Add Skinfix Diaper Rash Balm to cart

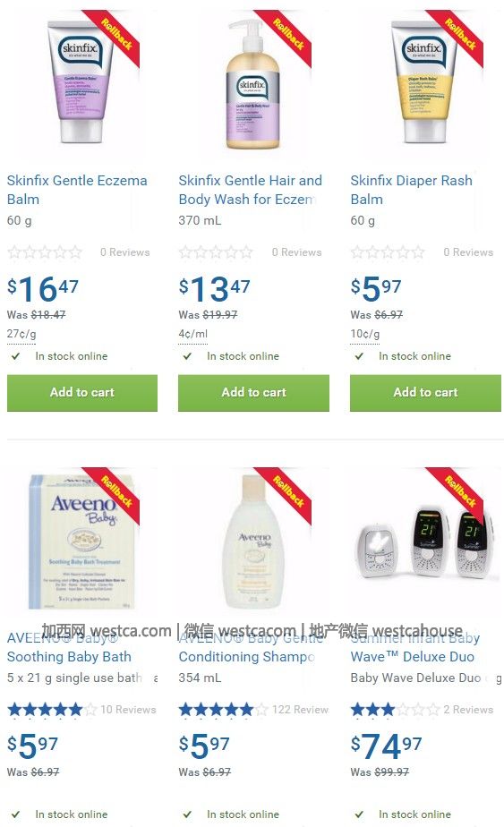coord(425,392)
